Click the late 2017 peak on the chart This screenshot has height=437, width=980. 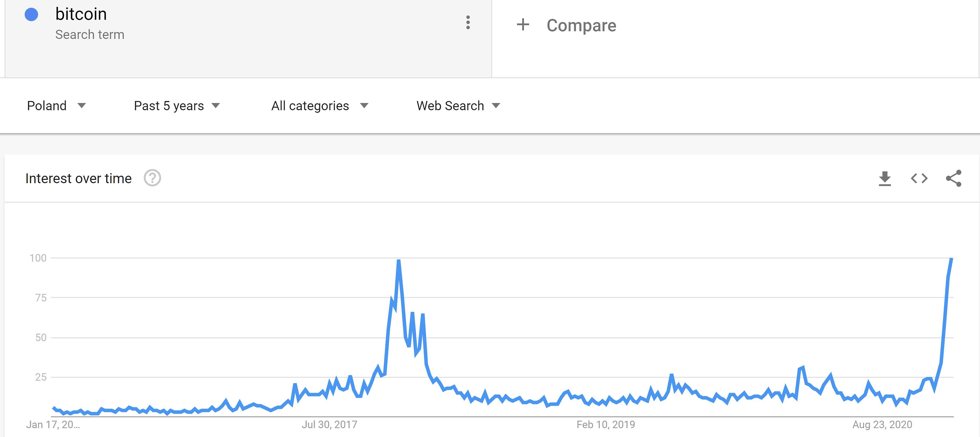[398, 261]
